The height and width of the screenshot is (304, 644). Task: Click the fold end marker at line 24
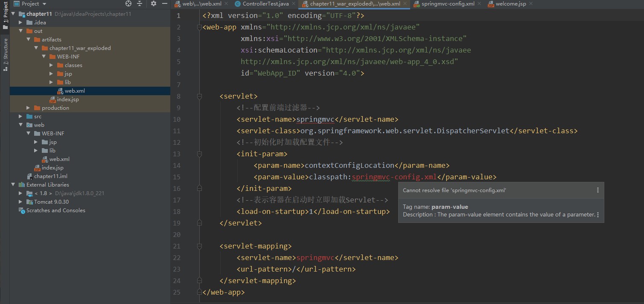point(199,281)
